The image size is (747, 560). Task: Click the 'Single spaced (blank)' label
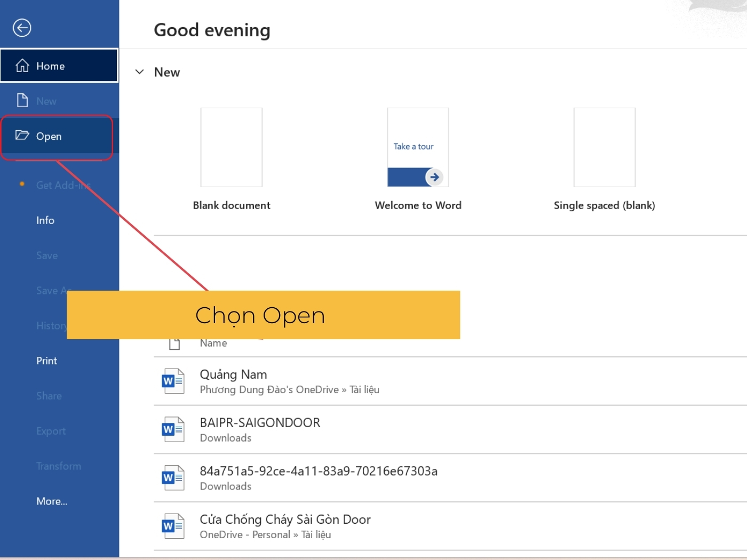pos(605,205)
